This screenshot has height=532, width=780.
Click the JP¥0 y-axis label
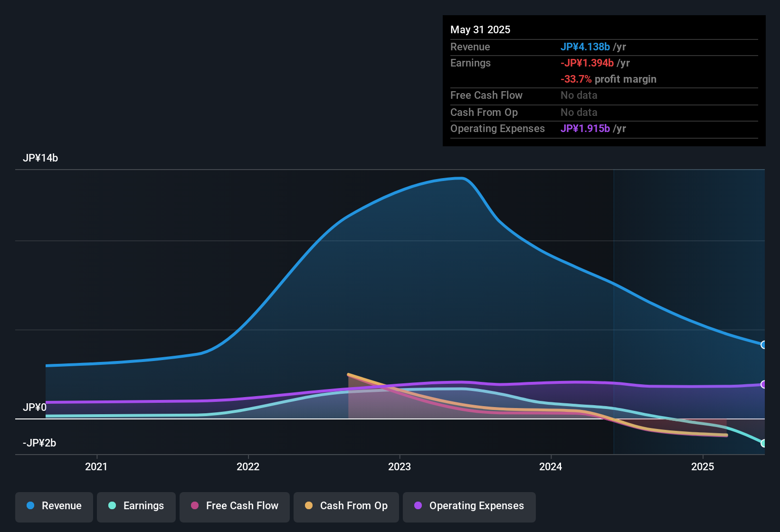35,407
